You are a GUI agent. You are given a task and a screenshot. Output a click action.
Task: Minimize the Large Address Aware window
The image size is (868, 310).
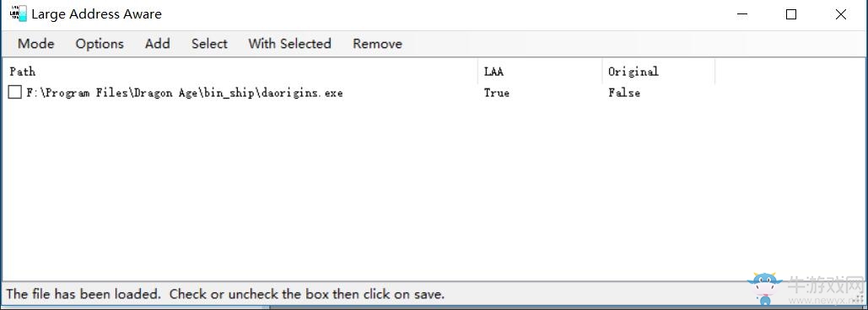click(741, 15)
